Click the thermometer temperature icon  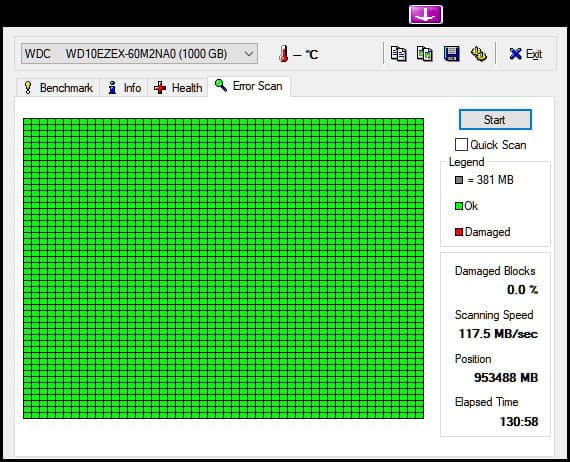click(284, 54)
